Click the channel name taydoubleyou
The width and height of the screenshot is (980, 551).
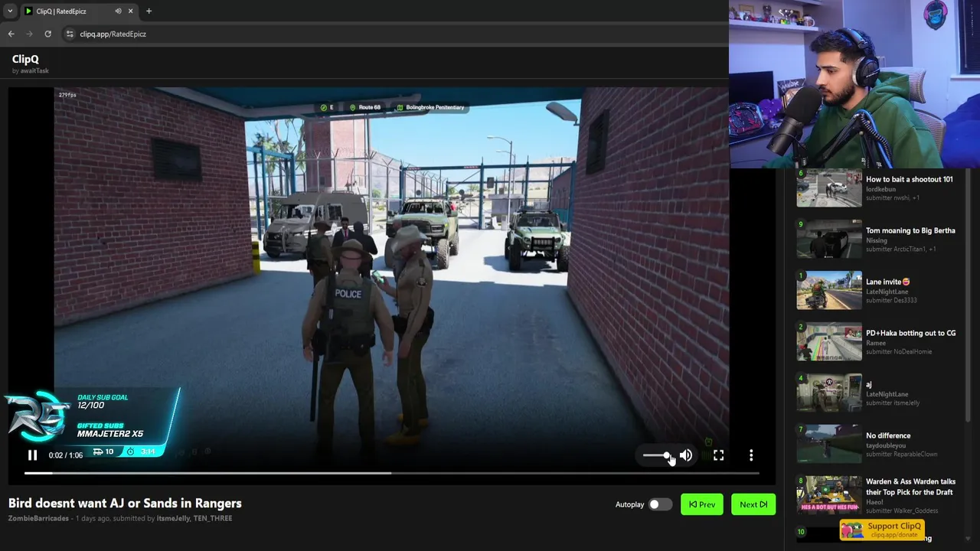pos(886,445)
